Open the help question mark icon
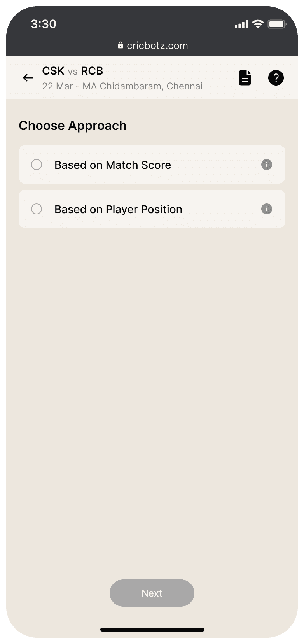Image resolution: width=304 pixels, height=644 pixels. click(276, 78)
